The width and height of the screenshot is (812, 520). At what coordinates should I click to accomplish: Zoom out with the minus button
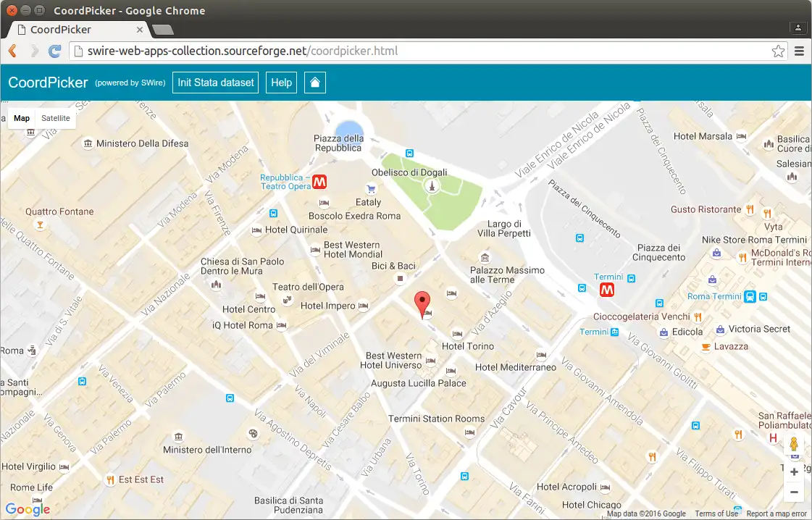(794, 492)
